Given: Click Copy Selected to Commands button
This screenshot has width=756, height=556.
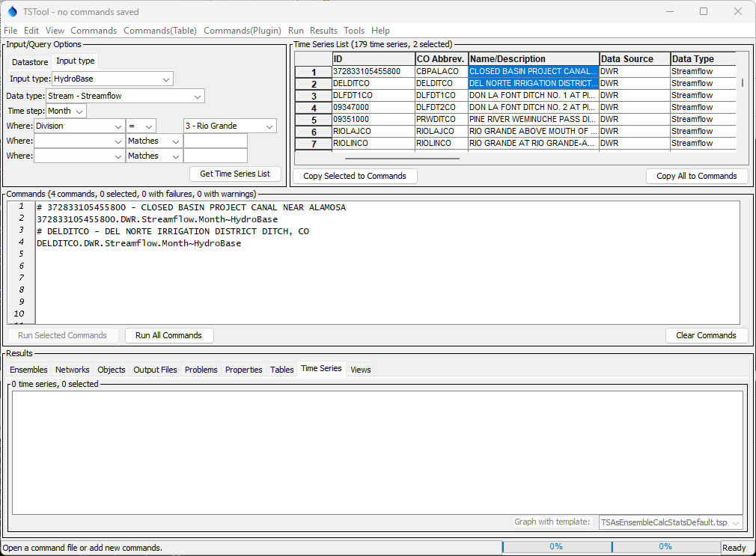Looking at the screenshot, I should coord(355,176).
